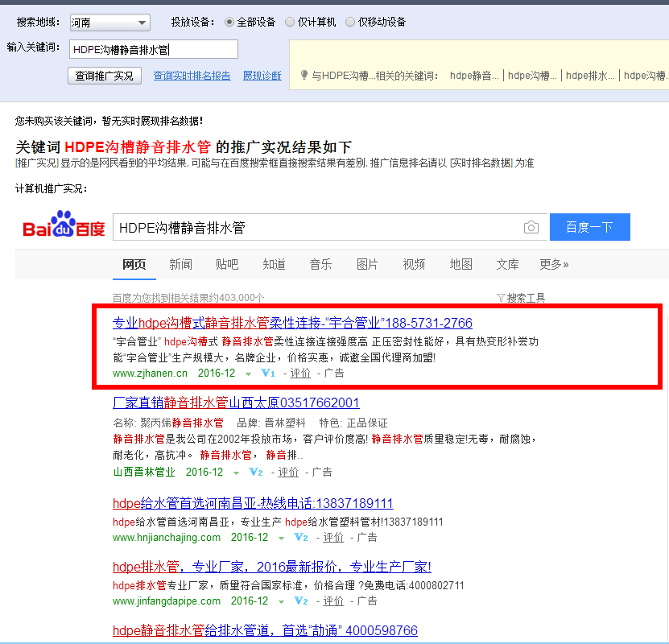Open the 展现诊断 link
Viewport: 669px width, 644px height.
(x=262, y=76)
